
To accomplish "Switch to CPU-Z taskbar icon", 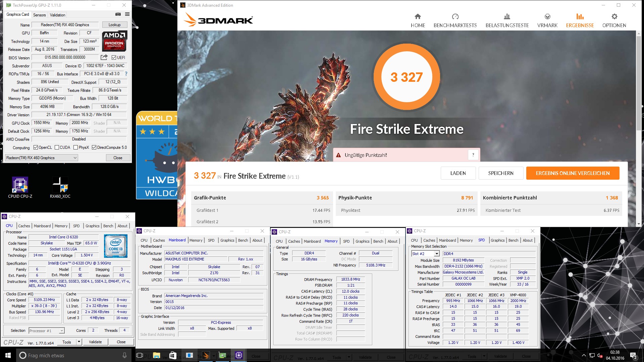I will pos(239,355).
